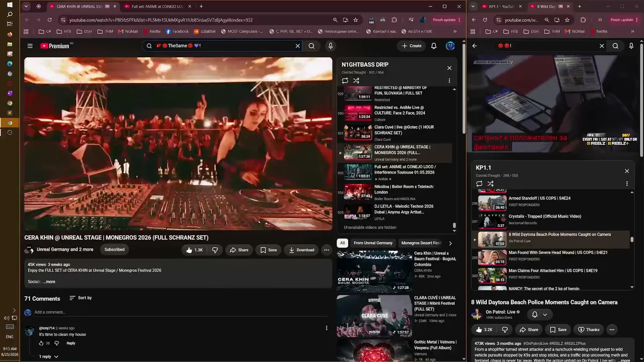644x362 pixels.
Task: Download the CERA KHIN video
Action: click(302, 250)
